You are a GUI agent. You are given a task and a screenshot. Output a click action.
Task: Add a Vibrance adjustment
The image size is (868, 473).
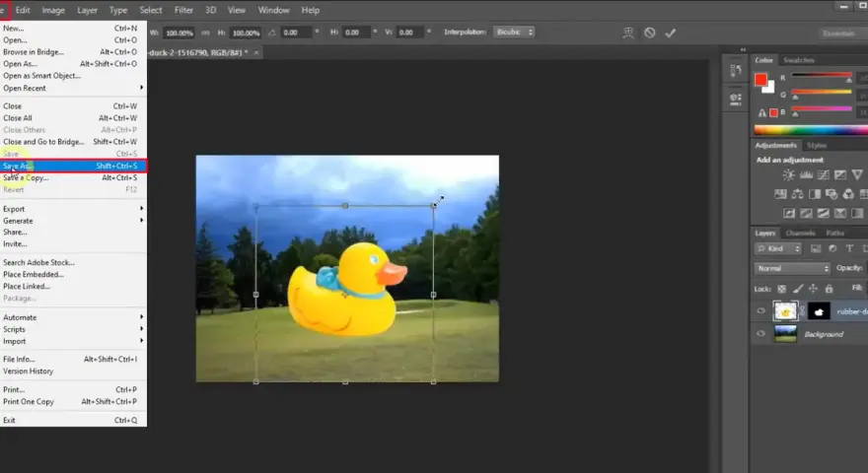[x=857, y=175]
